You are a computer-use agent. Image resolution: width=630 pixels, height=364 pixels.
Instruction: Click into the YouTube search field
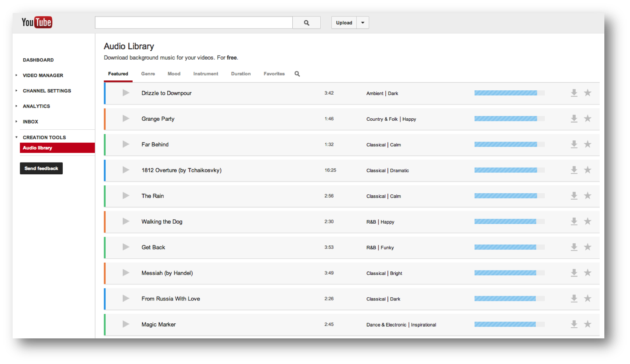[194, 23]
